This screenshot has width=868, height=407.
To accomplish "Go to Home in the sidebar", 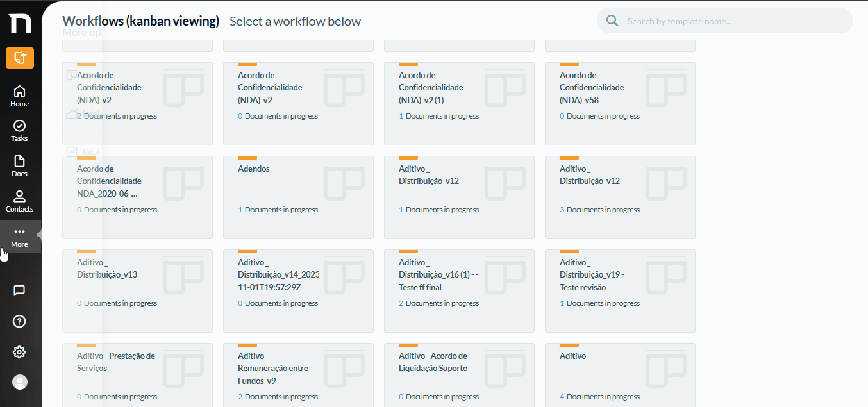I will coord(20,96).
